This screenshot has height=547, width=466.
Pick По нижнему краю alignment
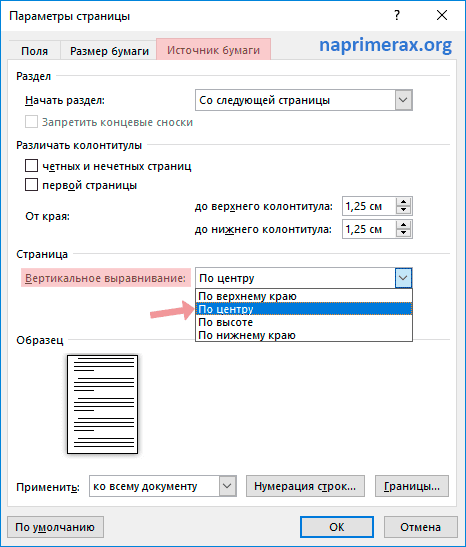304,335
